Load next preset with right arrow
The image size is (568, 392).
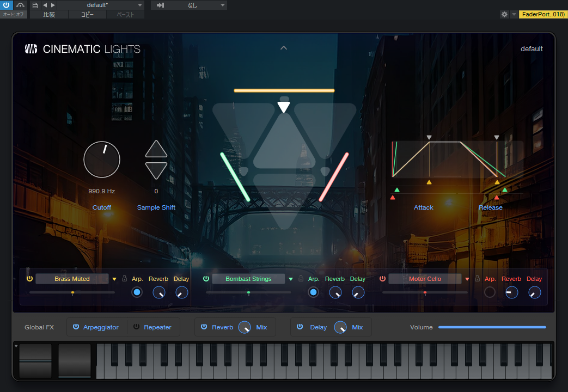point(53,5)
